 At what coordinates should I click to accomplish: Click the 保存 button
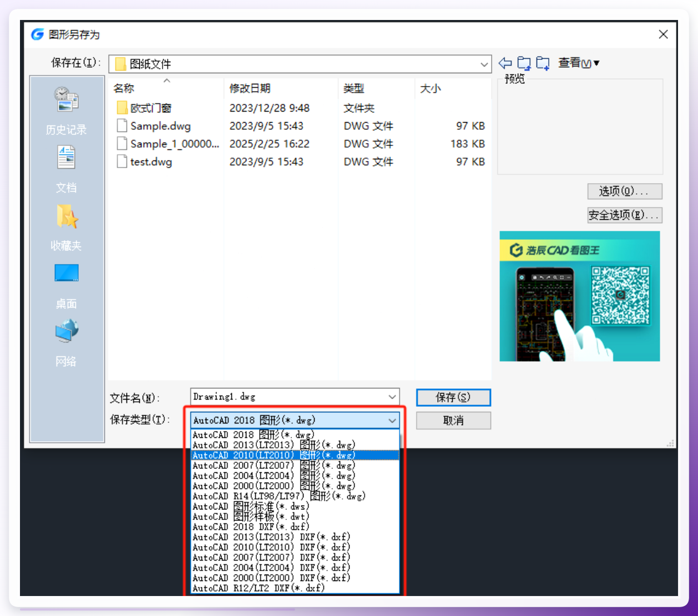tap(453, 397)
